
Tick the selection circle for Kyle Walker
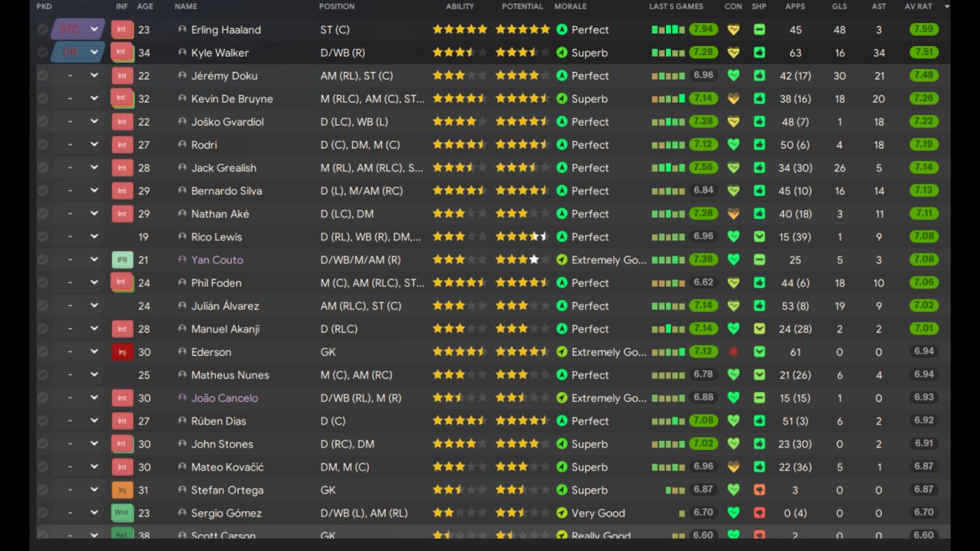click(42, 53)
